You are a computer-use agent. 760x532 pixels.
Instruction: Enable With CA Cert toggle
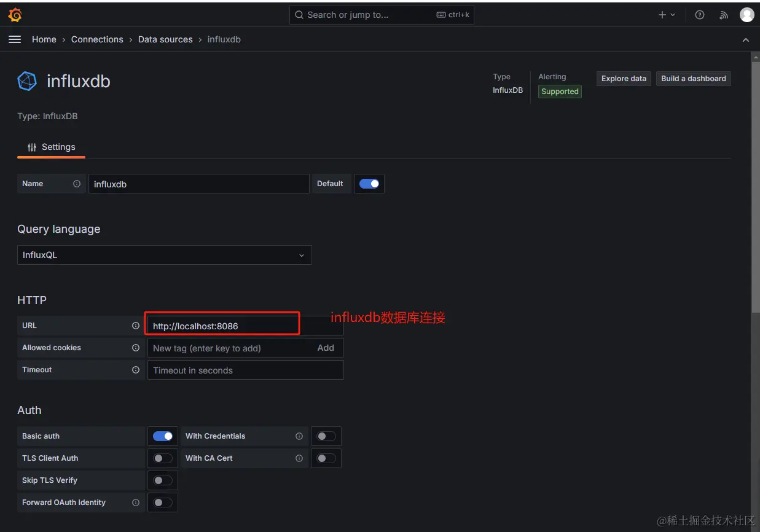coord(326,458)
